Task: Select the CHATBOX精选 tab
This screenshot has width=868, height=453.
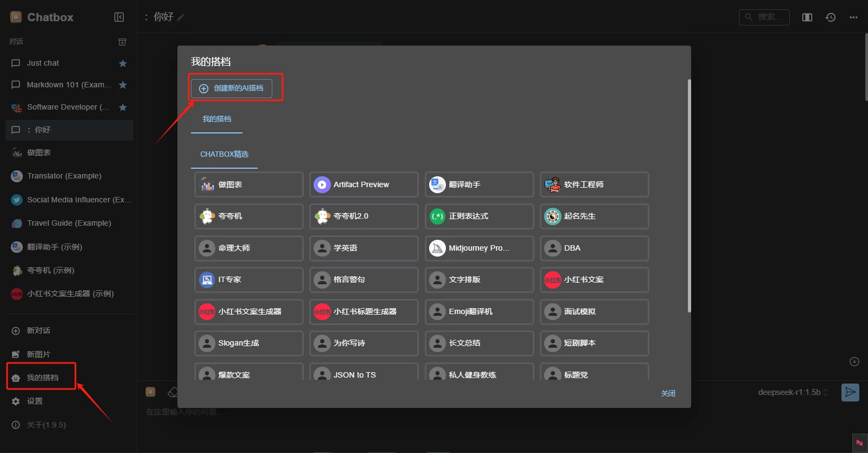Action: pos(224,155)
